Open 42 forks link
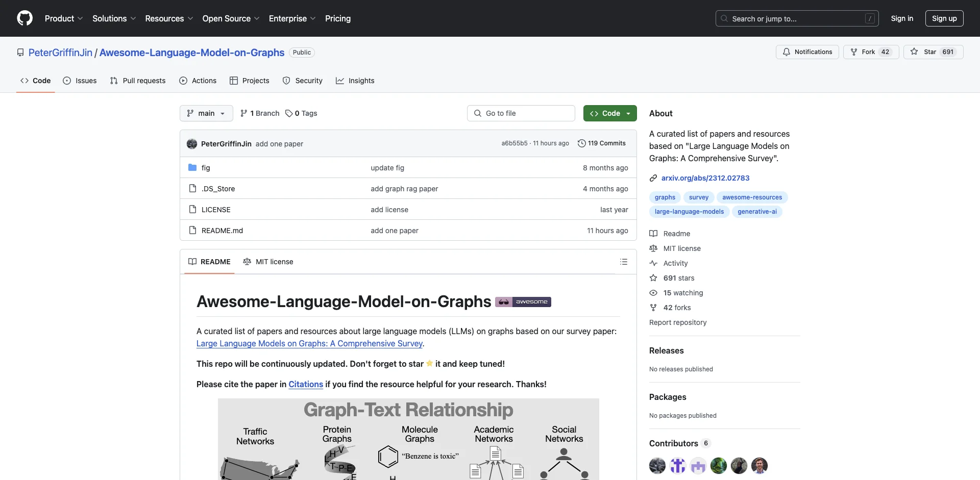The image size is (980, 480). 670,308
